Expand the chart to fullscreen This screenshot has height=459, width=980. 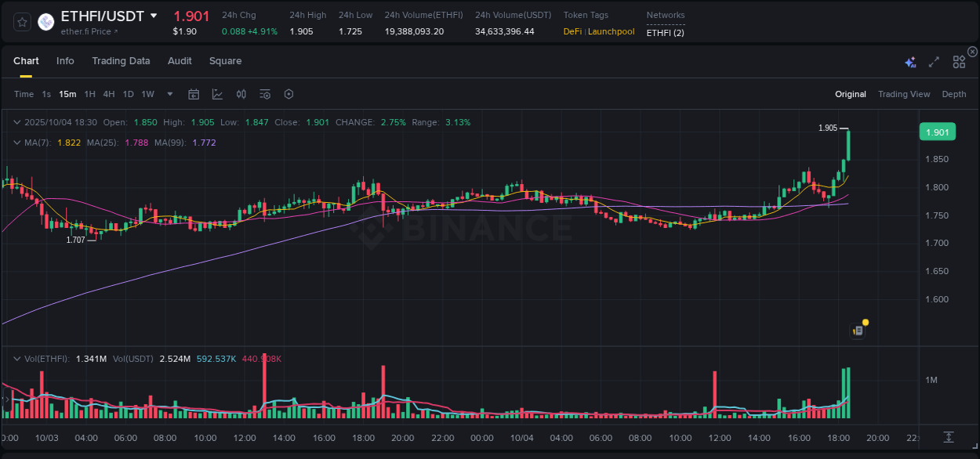[933, 62]
